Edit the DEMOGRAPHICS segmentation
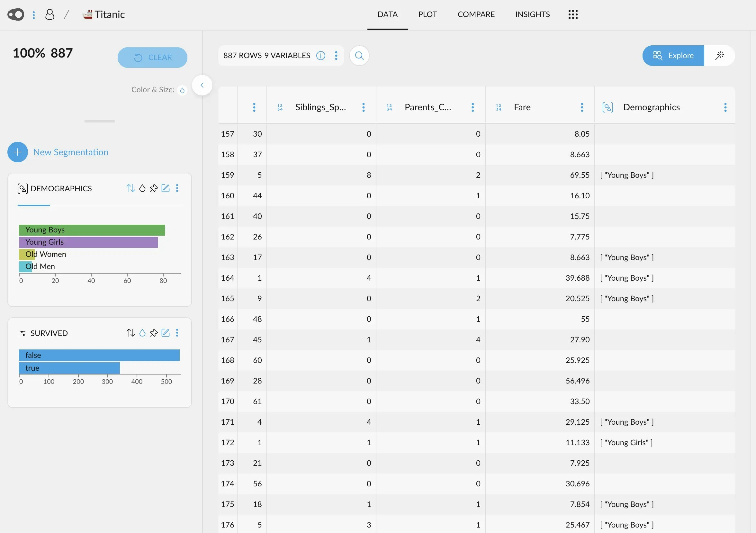This screenshot has width=756, height=533. click(x=166, y=188)
